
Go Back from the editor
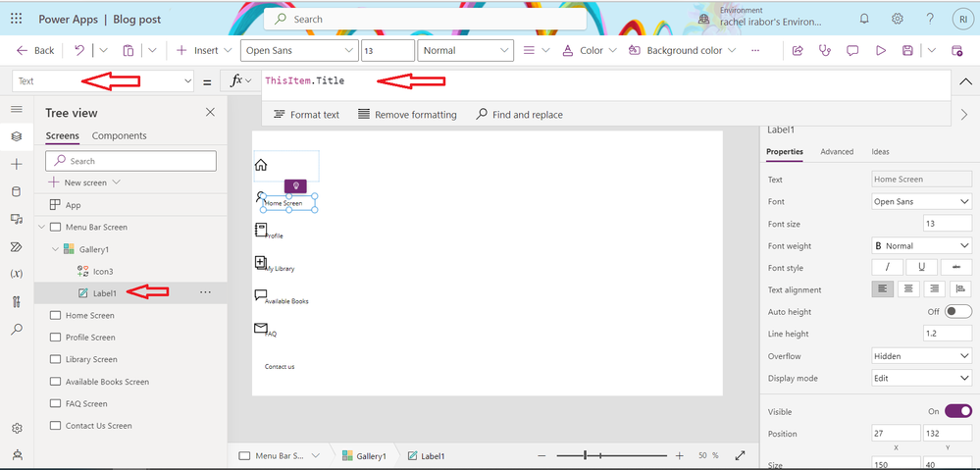tap(35, 51)
